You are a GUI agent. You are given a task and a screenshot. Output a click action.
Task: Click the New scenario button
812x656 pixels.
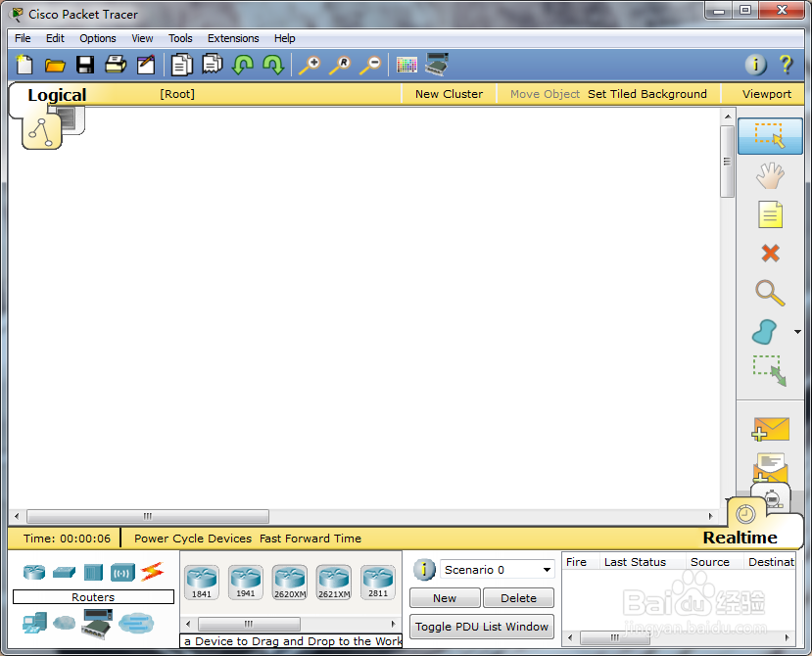(445, 598)
